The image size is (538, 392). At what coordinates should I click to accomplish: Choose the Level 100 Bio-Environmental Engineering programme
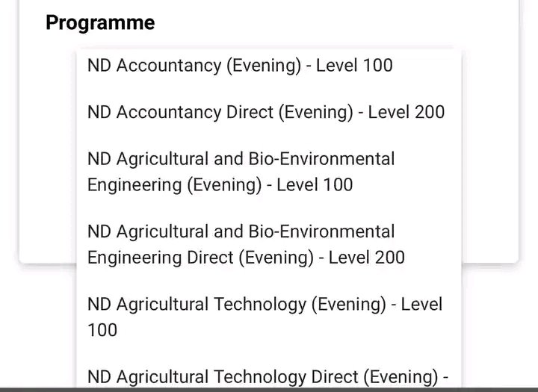coord(241,171)
